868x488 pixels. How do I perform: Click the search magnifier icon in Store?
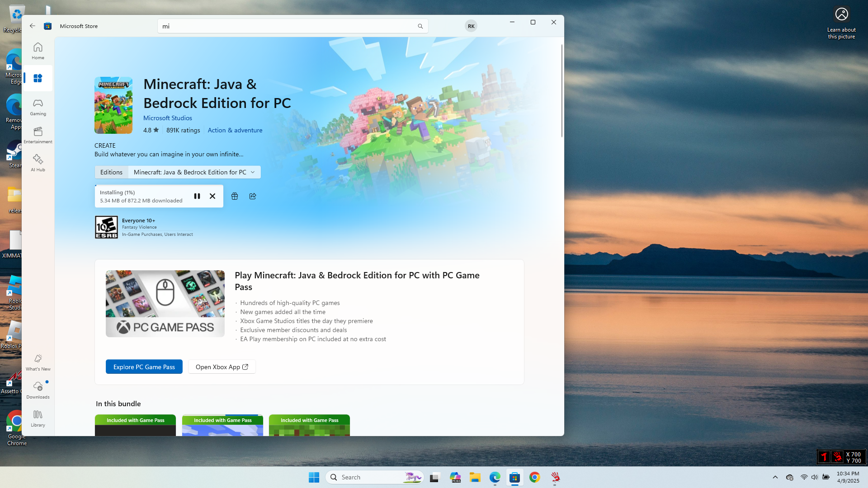click(420, 26)
